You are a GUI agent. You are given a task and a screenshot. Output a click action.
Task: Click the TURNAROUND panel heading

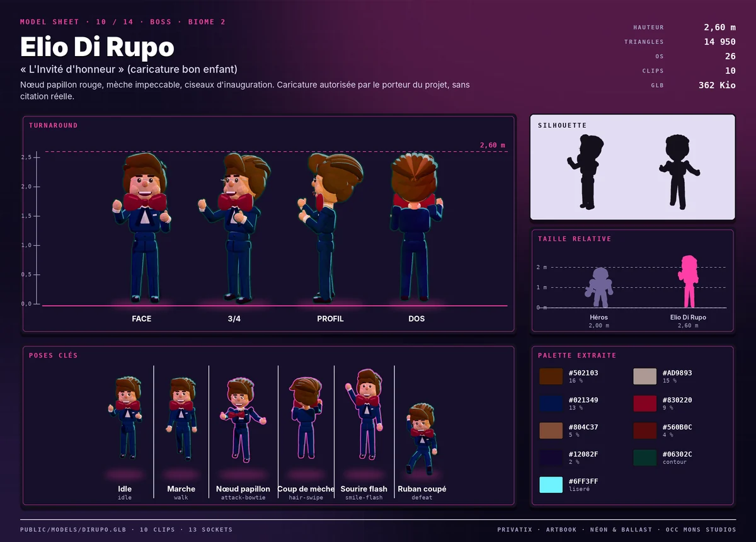point(54,125)
